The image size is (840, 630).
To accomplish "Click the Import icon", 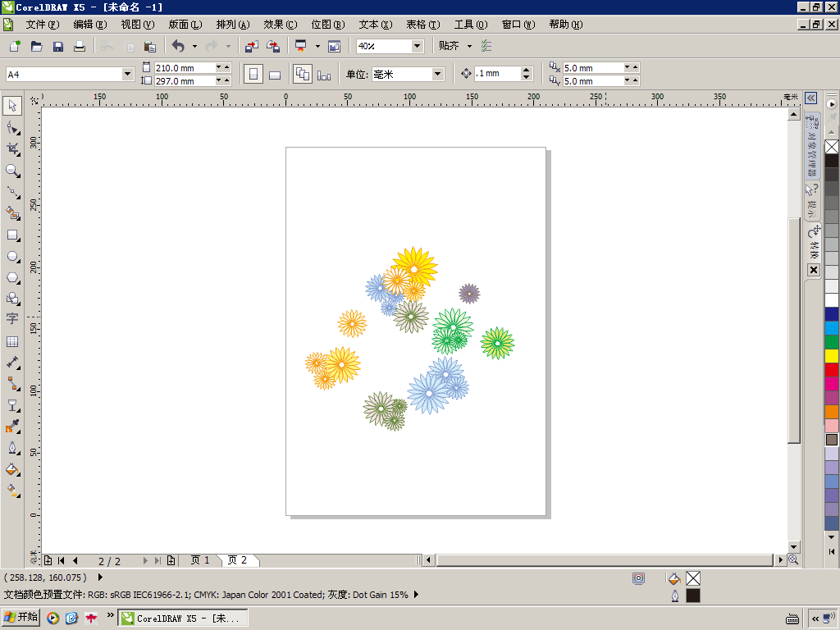I will [251, 46].
